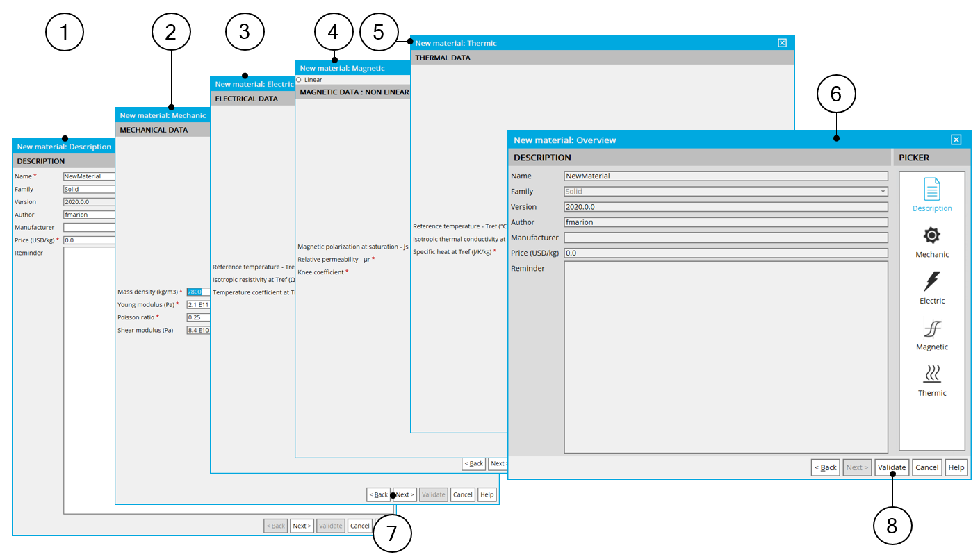
Task: Select the Magnetic hysteresis curve icon
Action: [x=931, y=329]
